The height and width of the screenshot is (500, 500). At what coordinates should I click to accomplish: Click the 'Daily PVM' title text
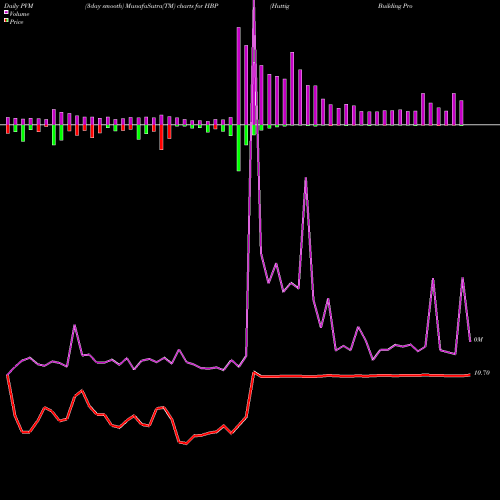[19, 6]
